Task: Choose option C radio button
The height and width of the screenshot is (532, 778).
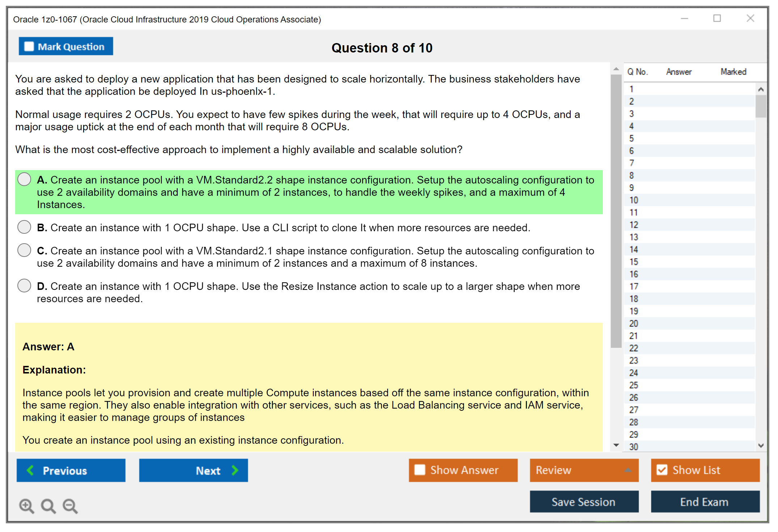Action: [24, 250]
